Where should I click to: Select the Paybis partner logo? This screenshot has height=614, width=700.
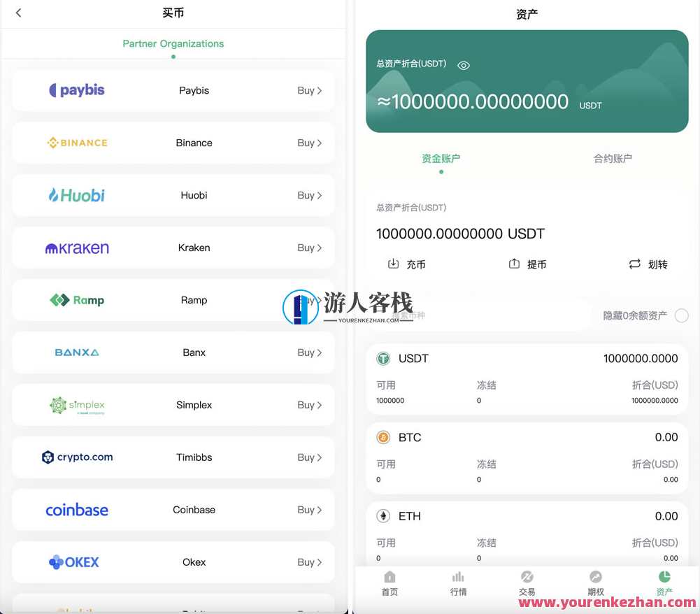[x=77, y=90]
